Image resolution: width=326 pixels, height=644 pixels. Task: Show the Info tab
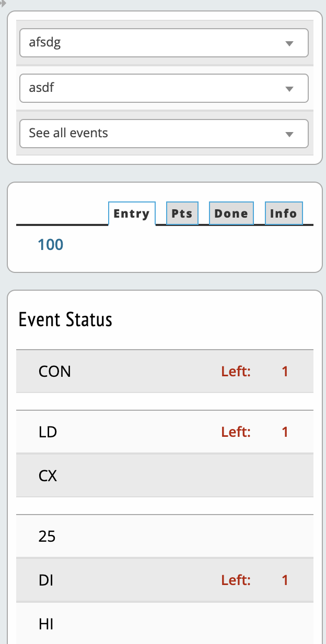tap(284, 213)
